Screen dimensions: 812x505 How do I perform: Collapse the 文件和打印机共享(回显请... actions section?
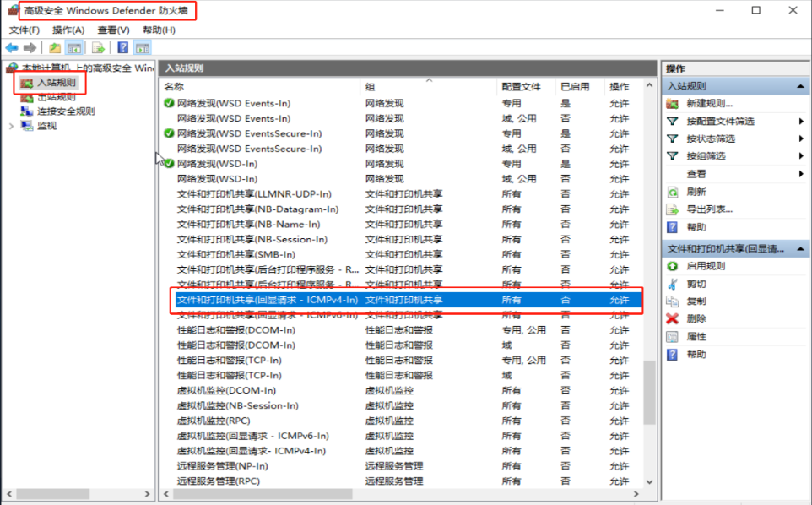click(x=801, y=249)
